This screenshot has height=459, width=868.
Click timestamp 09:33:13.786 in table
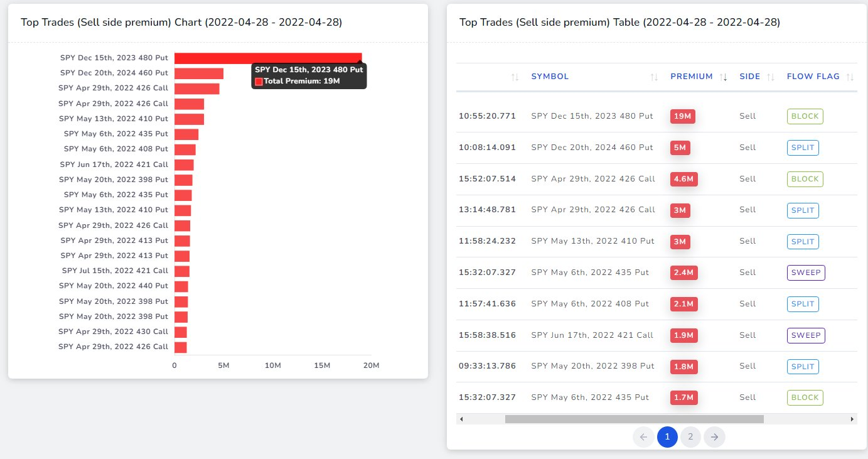click(487, 366)
